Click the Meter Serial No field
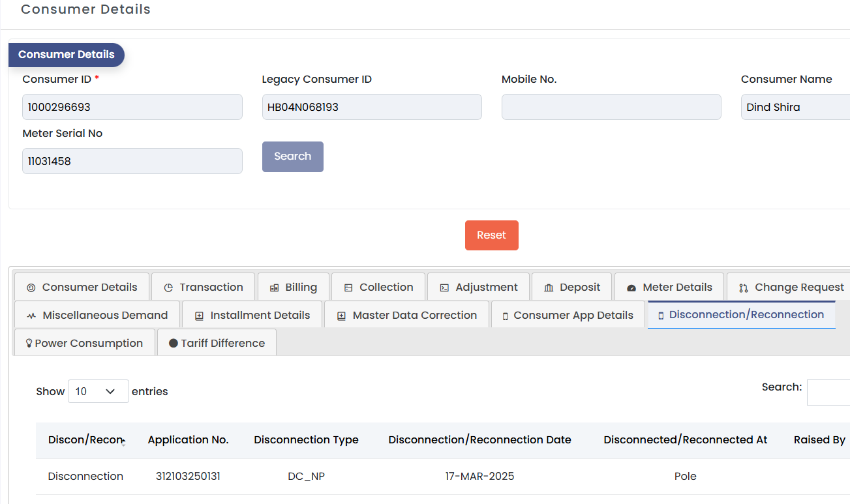The height and width of the screenshot is (504, 850). click(132, 161)
